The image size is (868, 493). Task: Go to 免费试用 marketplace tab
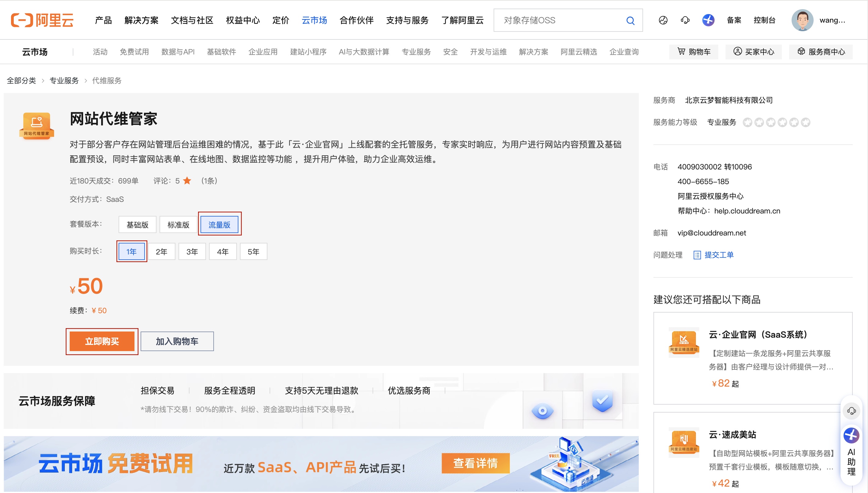[134, 52]
